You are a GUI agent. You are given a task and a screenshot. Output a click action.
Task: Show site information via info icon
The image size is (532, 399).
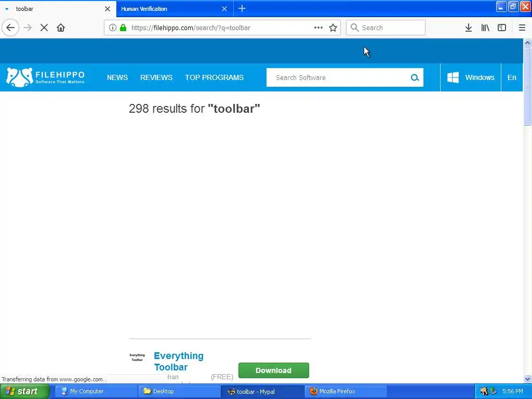[113, 28]
